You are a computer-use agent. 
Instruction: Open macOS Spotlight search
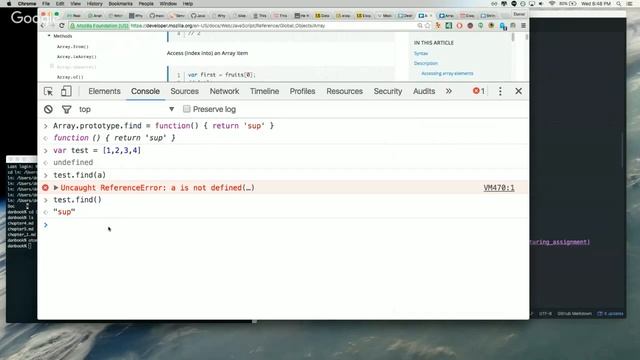point(619,4)
